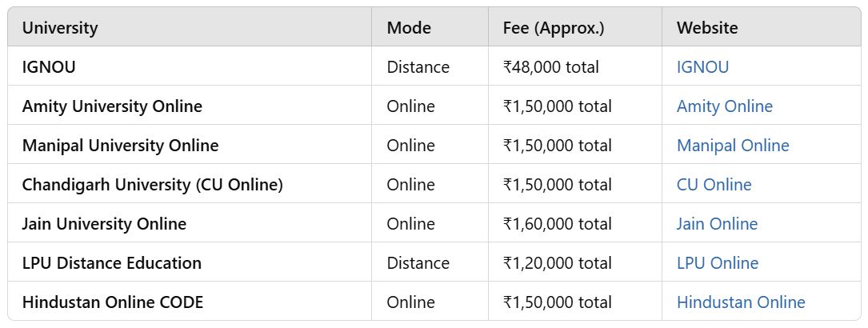Image resolution: width=868 pixels, height=328 pixels.
Task: Open the CU Online link
Action: coord(714,185)
